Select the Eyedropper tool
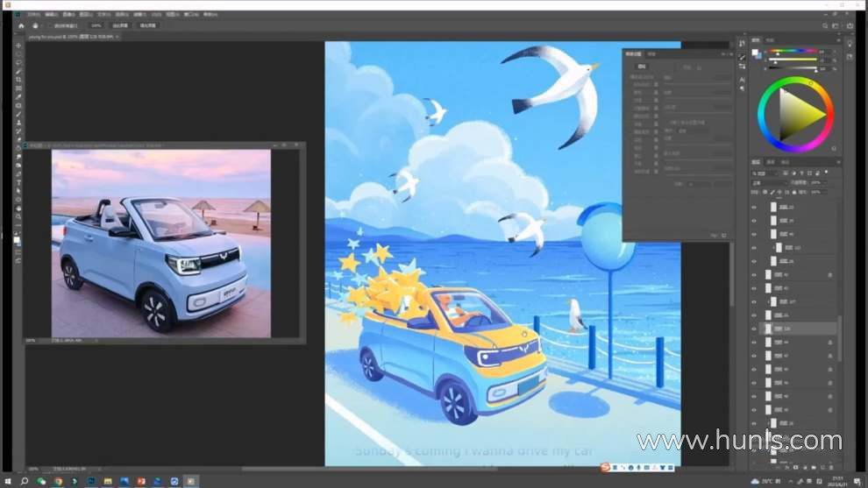868x488 pixels. point(18,97)
